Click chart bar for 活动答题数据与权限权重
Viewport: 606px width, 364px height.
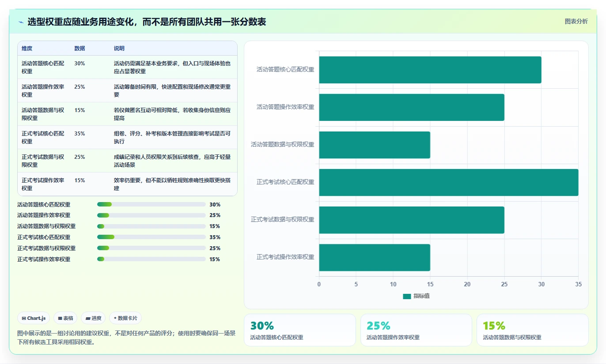[375, 145]
